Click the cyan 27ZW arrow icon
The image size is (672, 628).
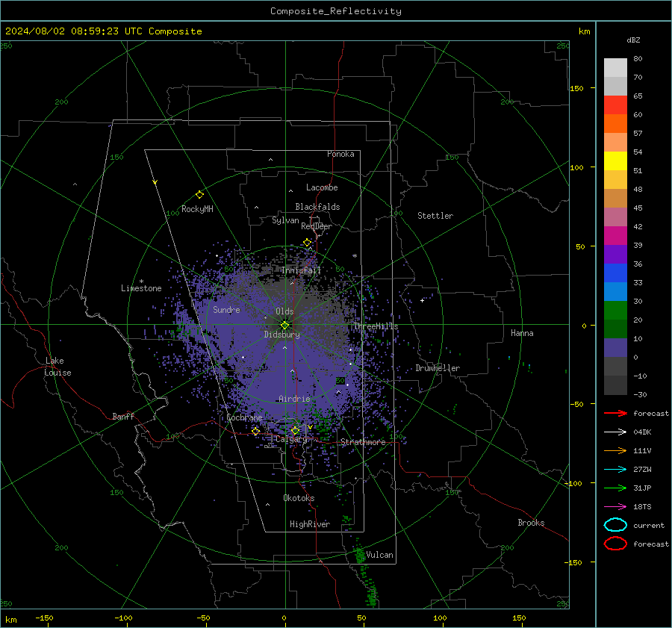tap(615, 470)
